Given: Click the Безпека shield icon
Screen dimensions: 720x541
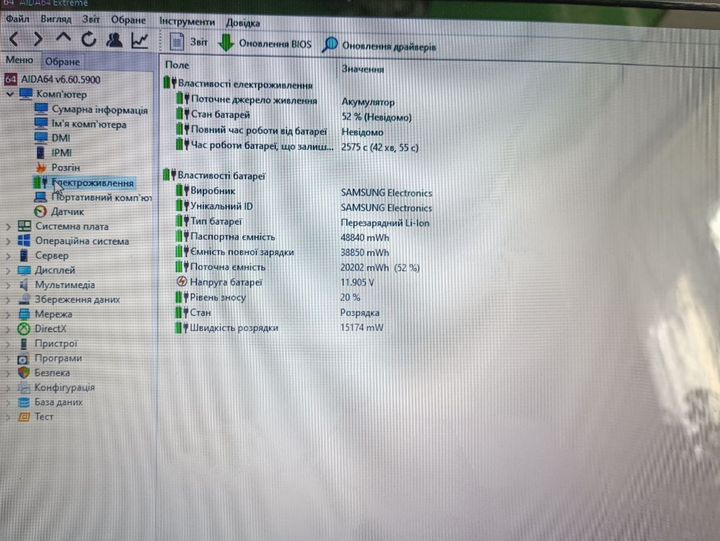Looking at the screenshot, I should tap(24, 372).
